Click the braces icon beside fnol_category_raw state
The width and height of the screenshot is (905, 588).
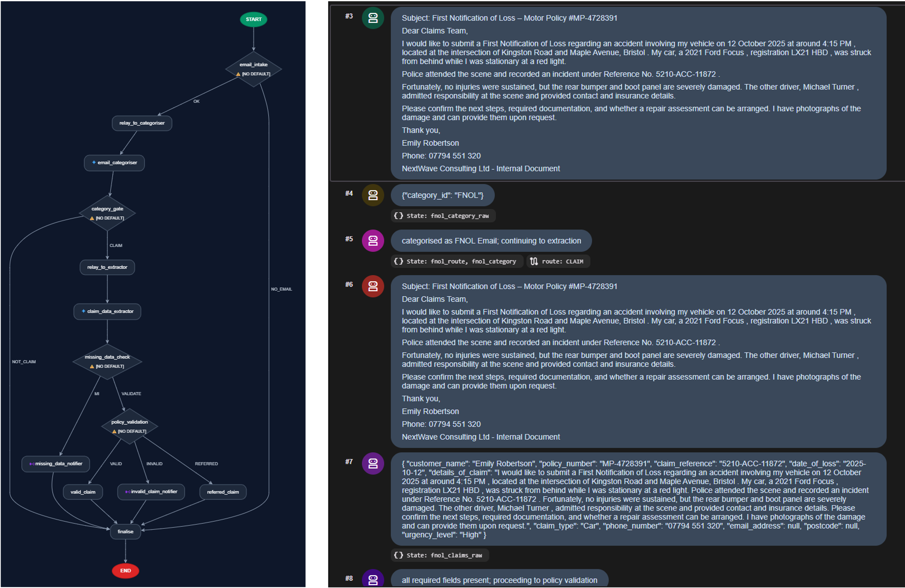pyautogui.click(x=398, y=215)
